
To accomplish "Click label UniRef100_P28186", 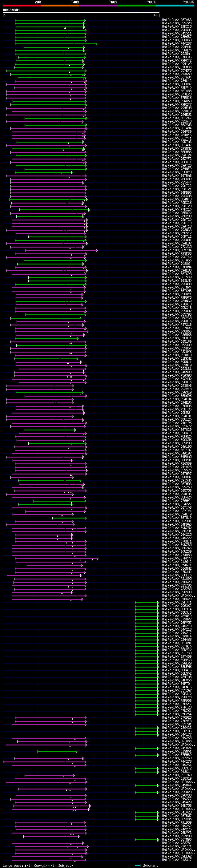I will [x=177, y=731].
